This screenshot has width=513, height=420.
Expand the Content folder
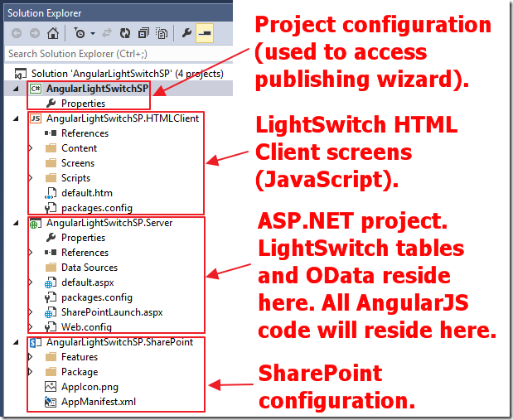tap(31, 148)
